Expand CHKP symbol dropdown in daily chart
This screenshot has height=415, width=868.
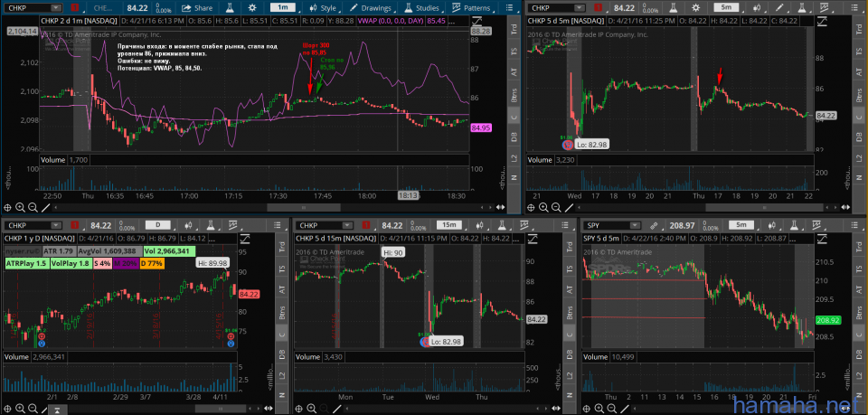[56, 225]
